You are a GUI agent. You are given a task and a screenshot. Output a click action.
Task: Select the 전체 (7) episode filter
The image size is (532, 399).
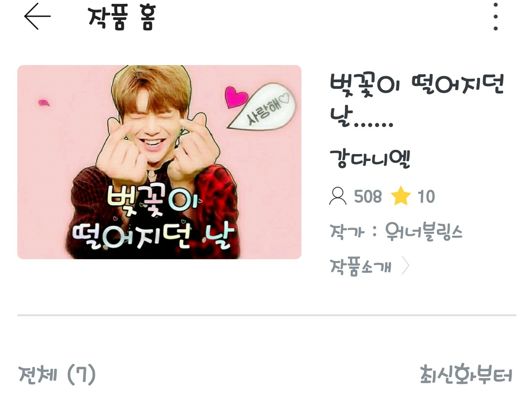(57, 374)
